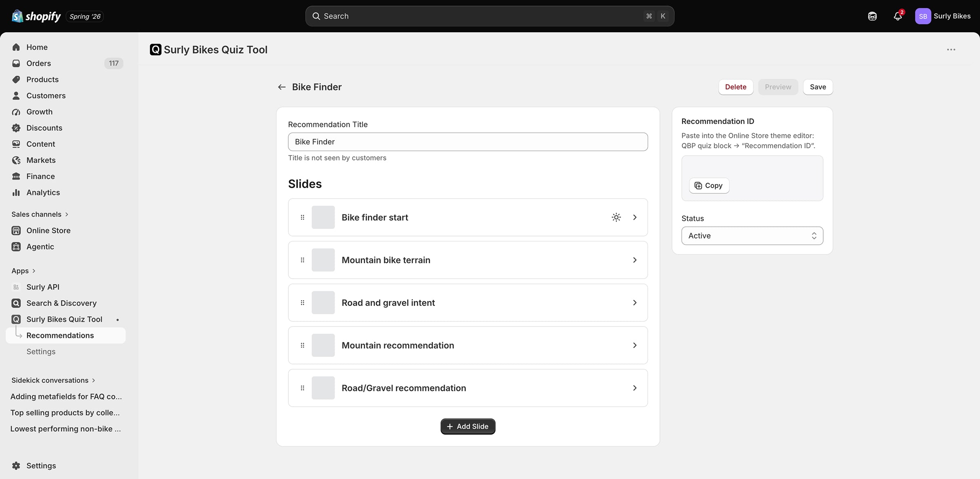Viewport: 980px width, 479px height.
Task: Click the Save button
Action: [x=817, y=87]
